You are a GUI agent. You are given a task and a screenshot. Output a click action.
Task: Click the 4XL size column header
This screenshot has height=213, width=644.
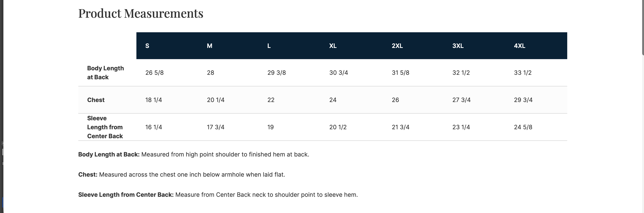click(x=520, y=46)
